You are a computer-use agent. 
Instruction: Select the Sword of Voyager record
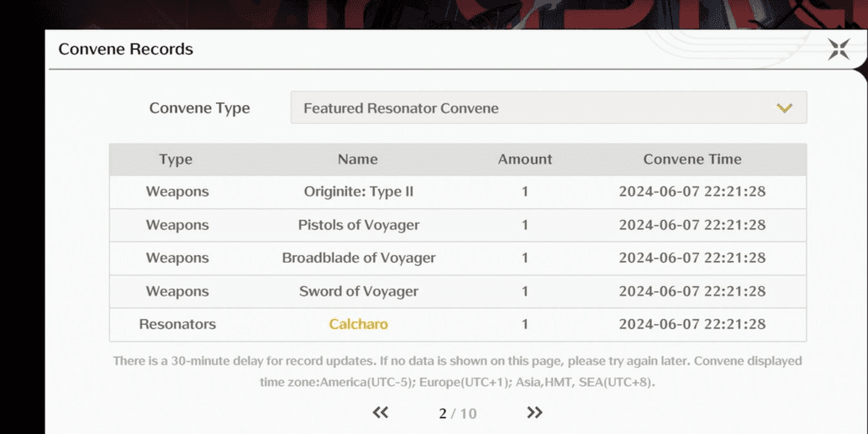tap(458, 291)
